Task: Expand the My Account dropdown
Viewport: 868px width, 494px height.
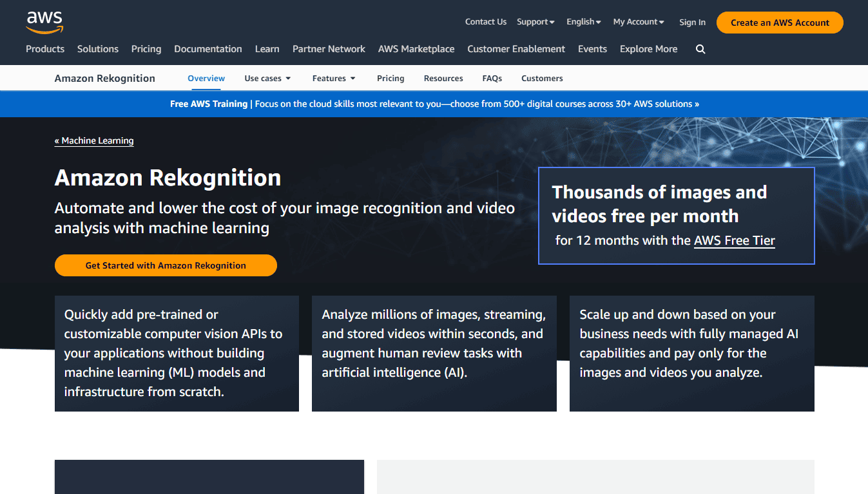Action: pyautogui.click(x=637, y=21)
